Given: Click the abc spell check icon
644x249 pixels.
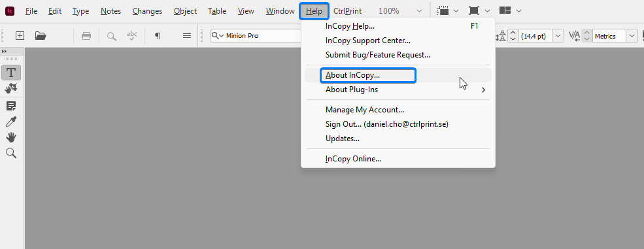Looking at the screenshot, I should coord(132,36).
